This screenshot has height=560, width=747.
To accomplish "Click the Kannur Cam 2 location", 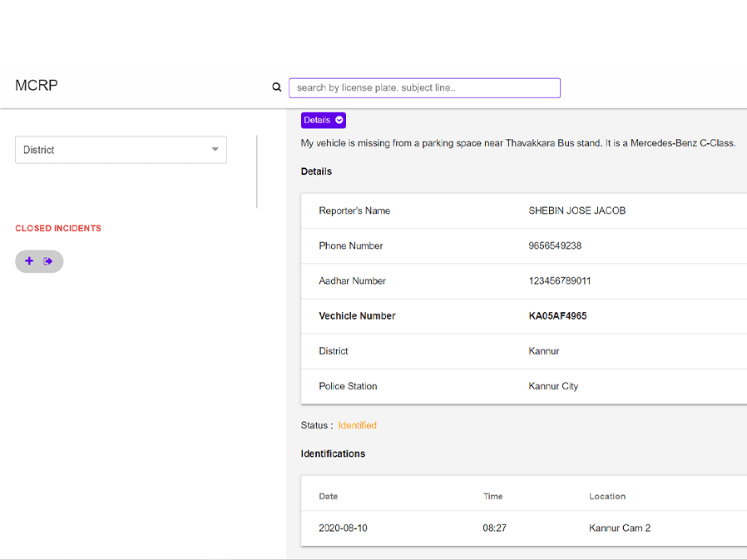I will point(620,528).
